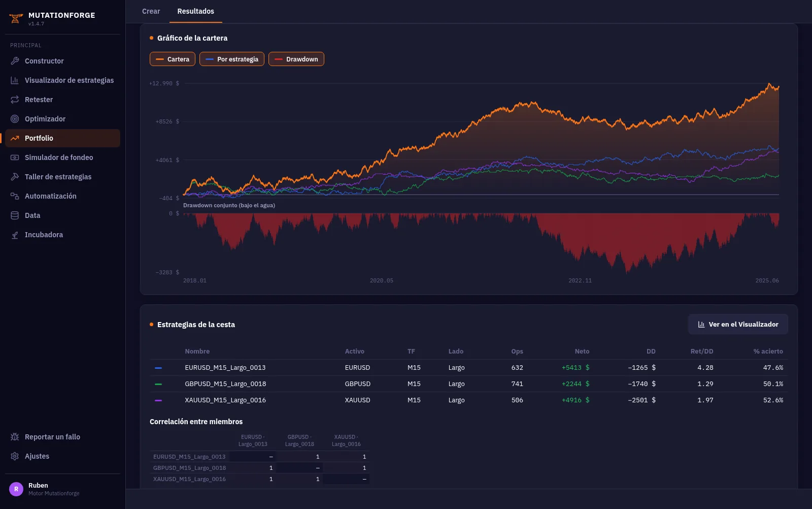The image size is (812, 509).
Task: Go to the Optimizador section label
Action: coord(45,119)
